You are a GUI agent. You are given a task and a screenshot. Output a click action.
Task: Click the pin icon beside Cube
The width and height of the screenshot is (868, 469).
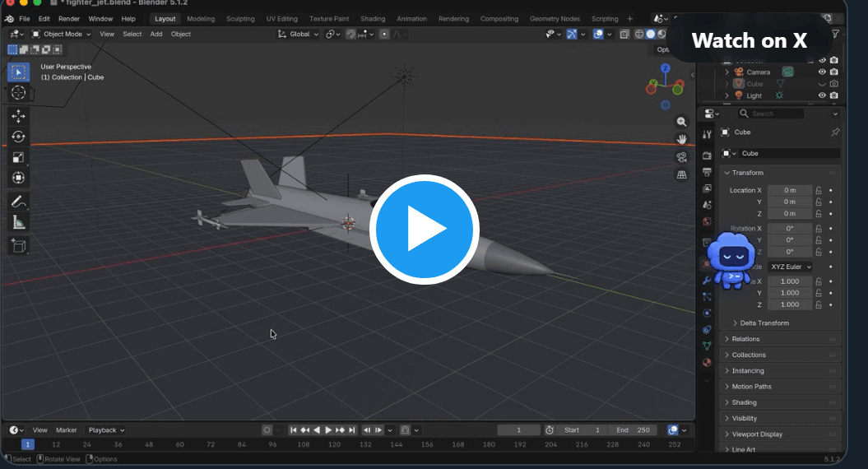[835, 132]
